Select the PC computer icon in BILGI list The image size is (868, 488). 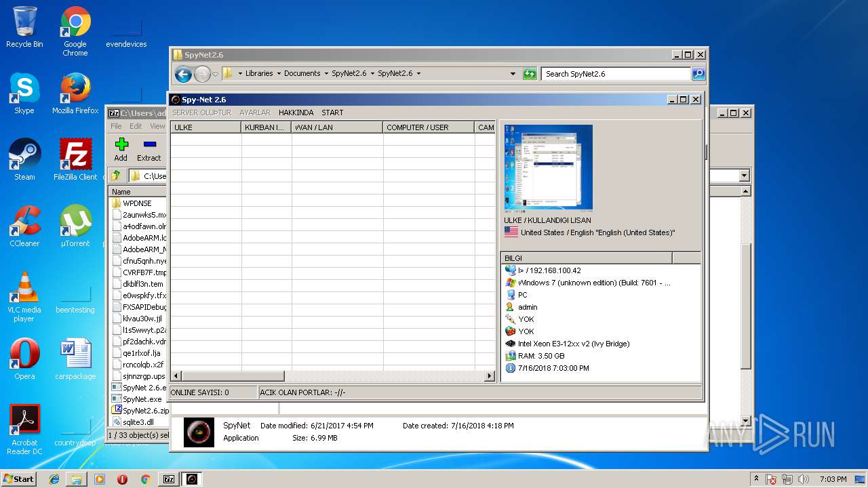[x=511, y=295]
